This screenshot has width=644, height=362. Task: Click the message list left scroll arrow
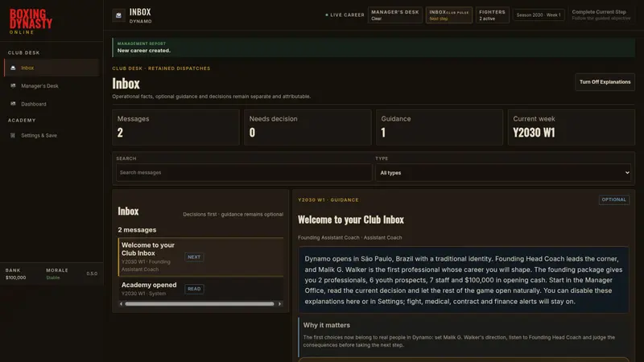click(x=121, y=304)
